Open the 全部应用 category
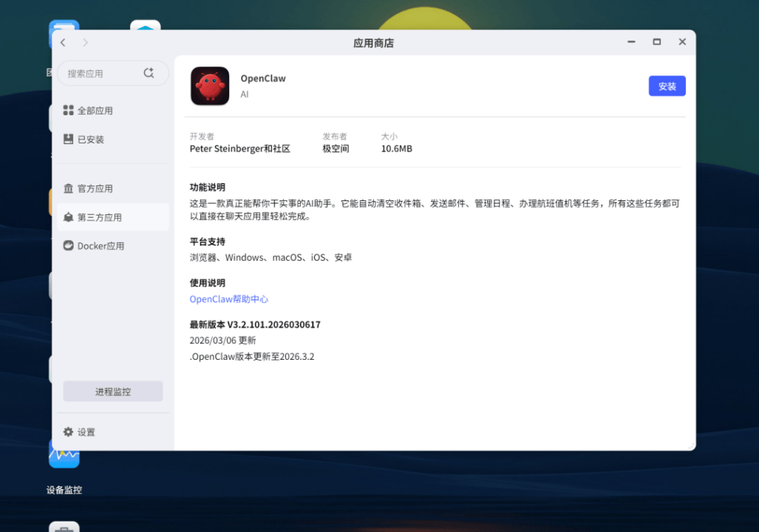The width and height of the screenshot is (759, 532). (x=95, y=111)
